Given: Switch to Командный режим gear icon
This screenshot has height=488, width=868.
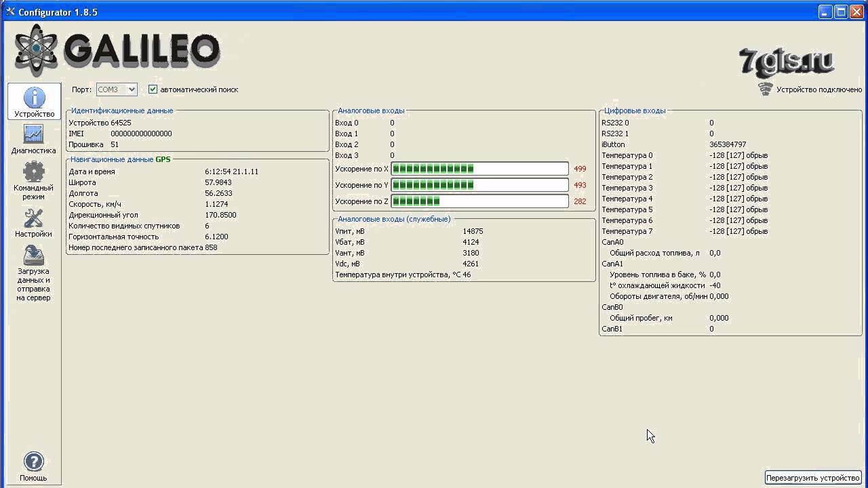Looking at the screenshot, I should pyautogui.click(x=33, y=172).
